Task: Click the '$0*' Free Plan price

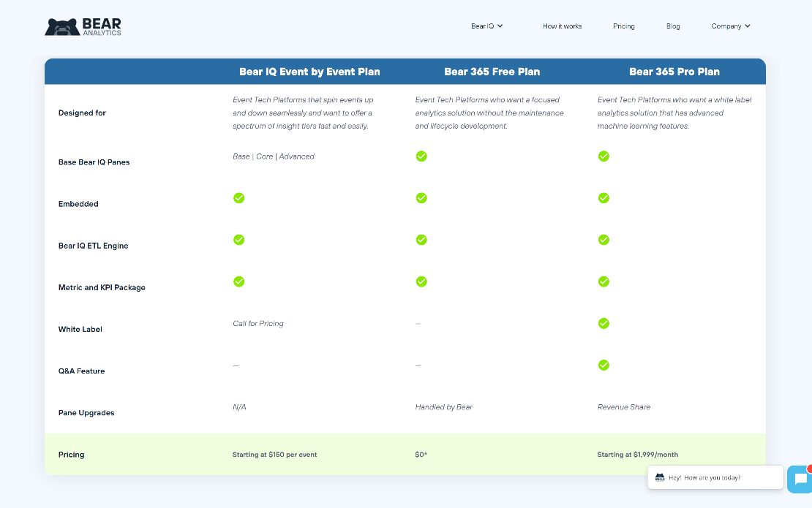Action: tap(421, 455)
